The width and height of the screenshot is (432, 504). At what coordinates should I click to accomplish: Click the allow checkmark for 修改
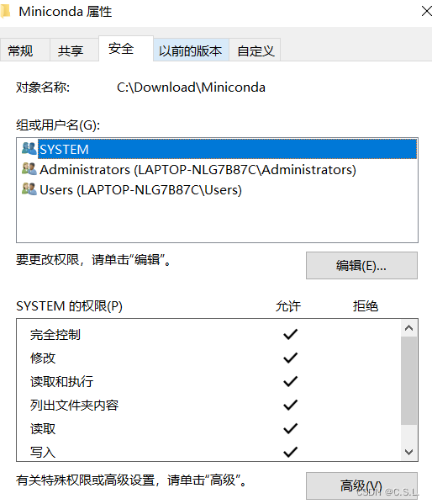coord(290,358)
